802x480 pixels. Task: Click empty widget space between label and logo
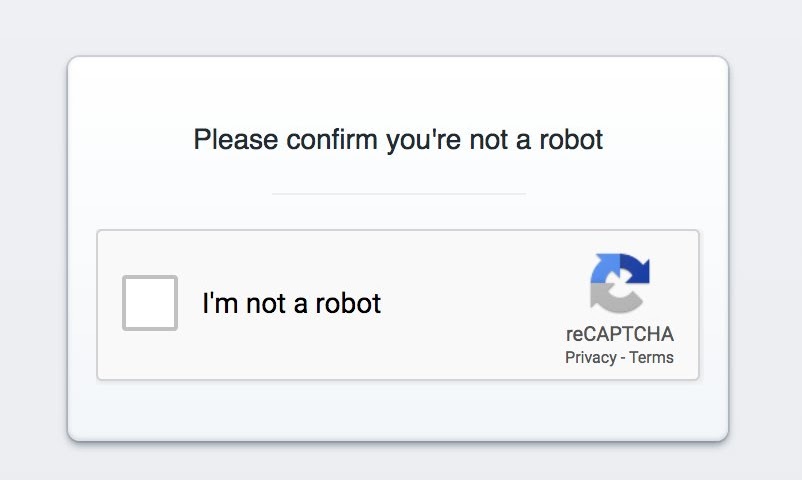point(470,305)
